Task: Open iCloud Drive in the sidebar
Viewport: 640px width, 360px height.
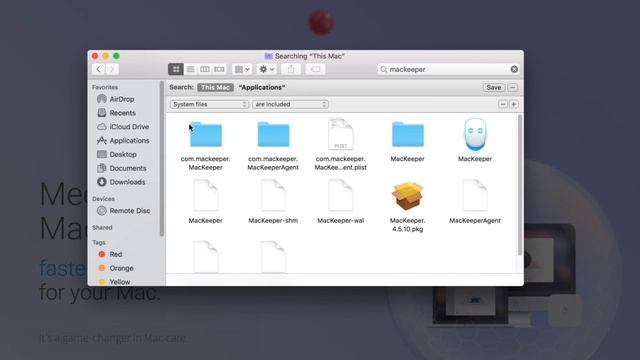Action: click(129, 127)
